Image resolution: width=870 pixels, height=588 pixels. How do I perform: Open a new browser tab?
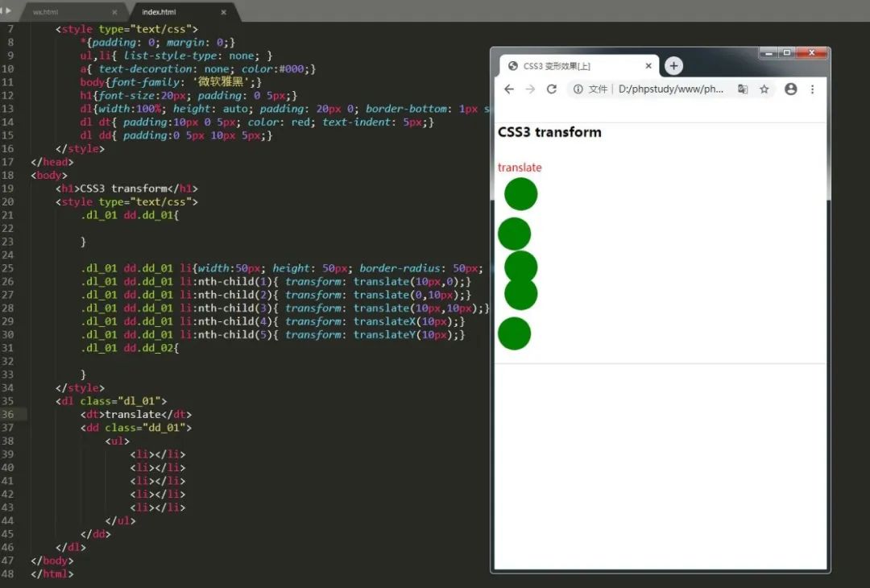(673, 66)
